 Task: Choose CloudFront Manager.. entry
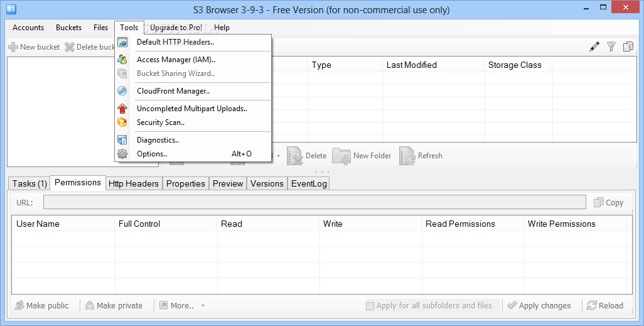point(193,91)
